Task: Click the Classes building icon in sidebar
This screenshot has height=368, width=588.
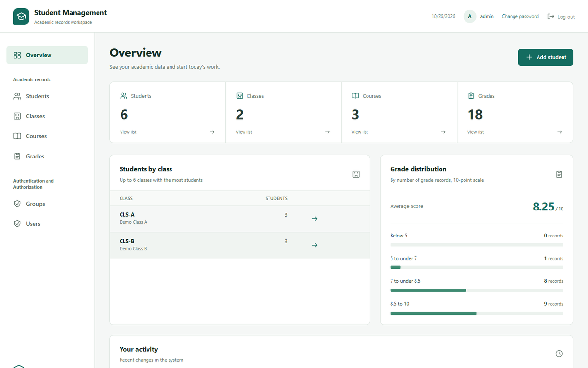Action: click(17, 116)
